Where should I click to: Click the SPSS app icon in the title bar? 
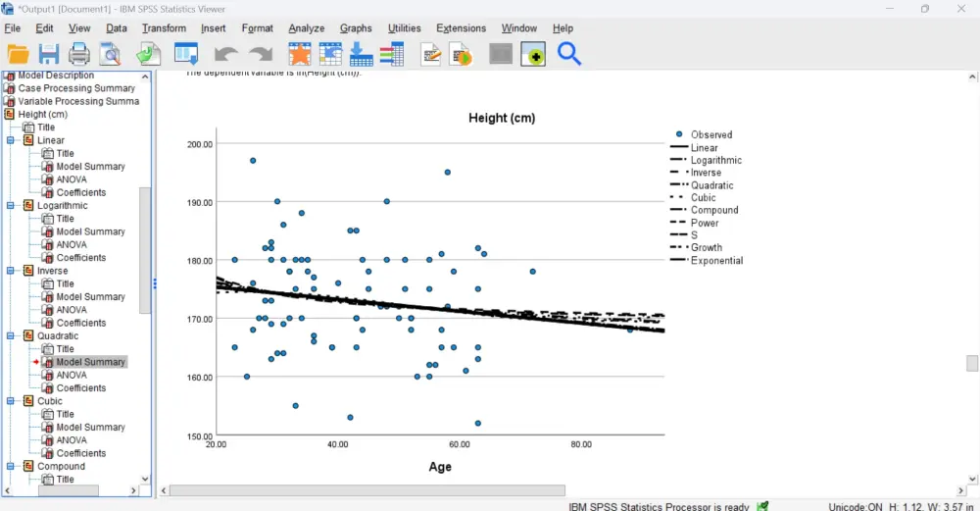pos(8,9)
